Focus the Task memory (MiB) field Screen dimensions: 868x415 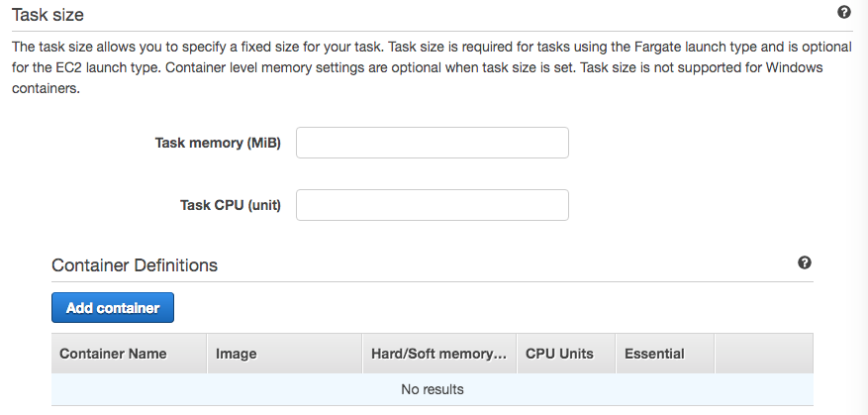pyautogui.click(x=433, y=143)
